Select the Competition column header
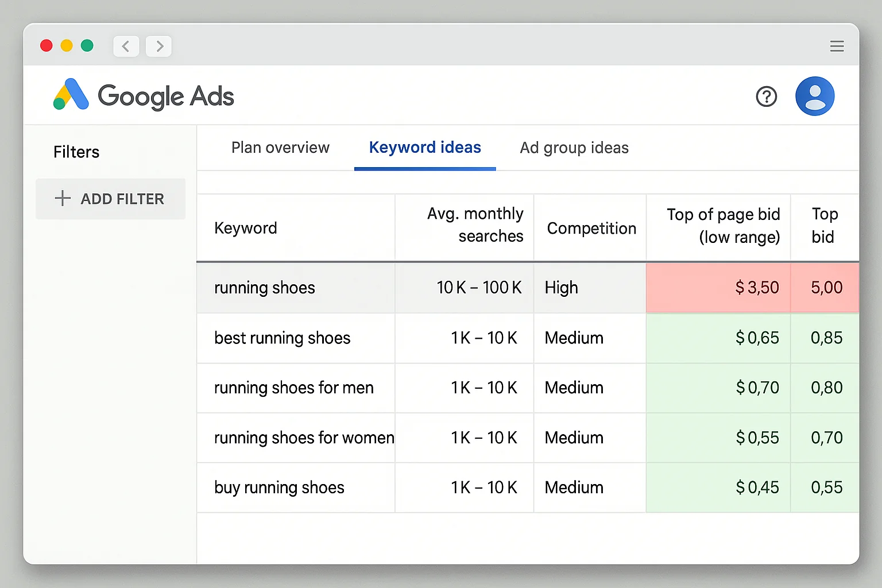The image size is (882, 588). [592, 228]
